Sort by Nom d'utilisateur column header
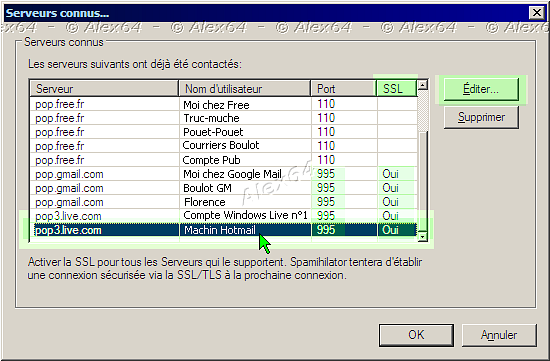 click(245, 88)
